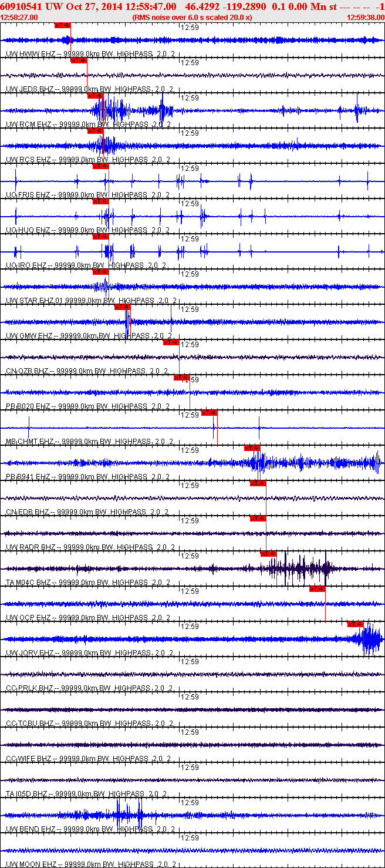Select the red pick flag on UW OCP trace

pos(318,589)
